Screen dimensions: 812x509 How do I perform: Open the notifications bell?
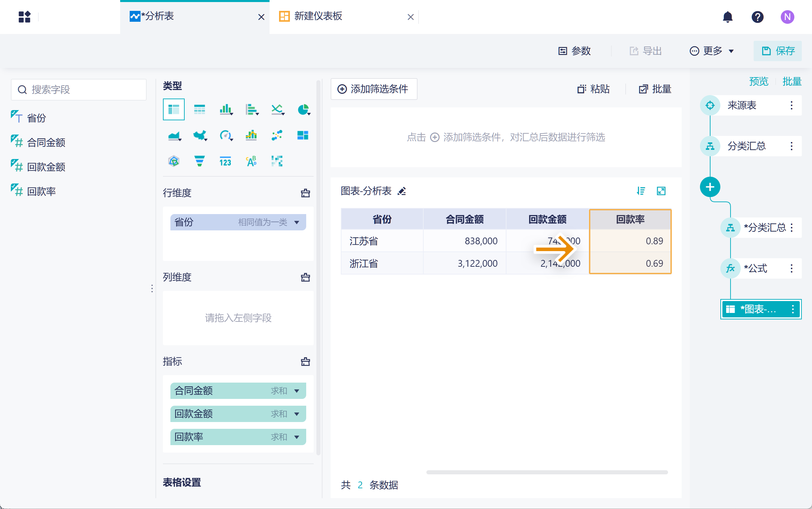(x=727, y=17)
